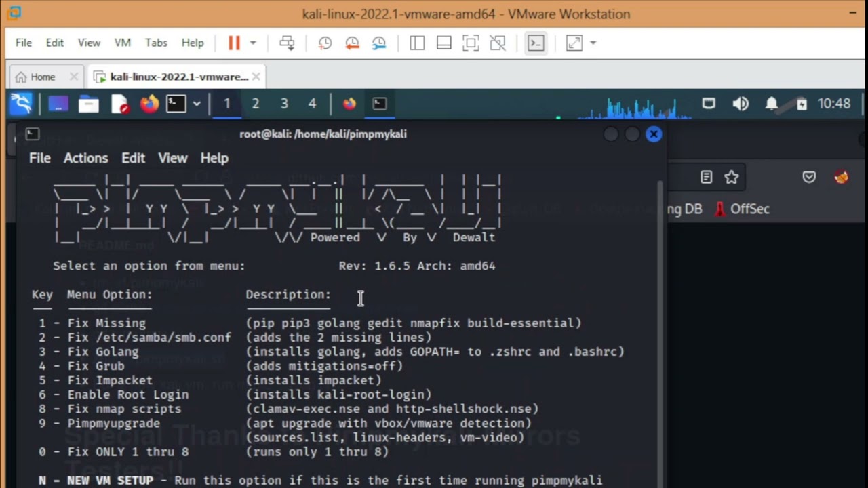Image resolution: width=868 pixels, height=488 pixels.
Task: Enter VMware full screen mode icon
Action: click(x=471, y=43)
